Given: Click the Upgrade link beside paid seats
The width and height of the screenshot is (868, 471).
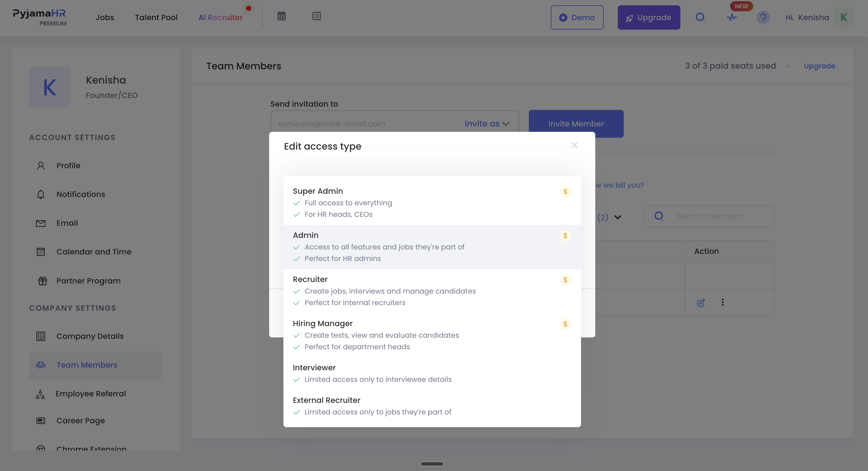Looking at the screenshot, I should pyautogui.click(x=819, y=66).
